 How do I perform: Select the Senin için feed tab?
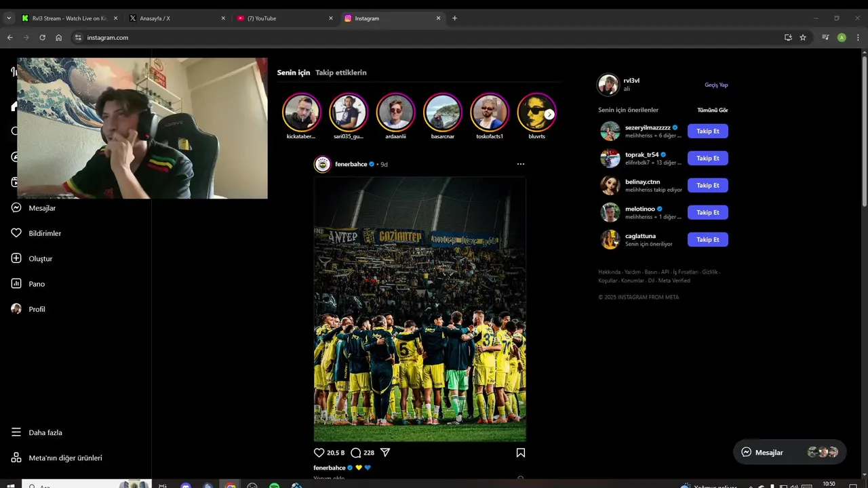(x=293, y=73)
